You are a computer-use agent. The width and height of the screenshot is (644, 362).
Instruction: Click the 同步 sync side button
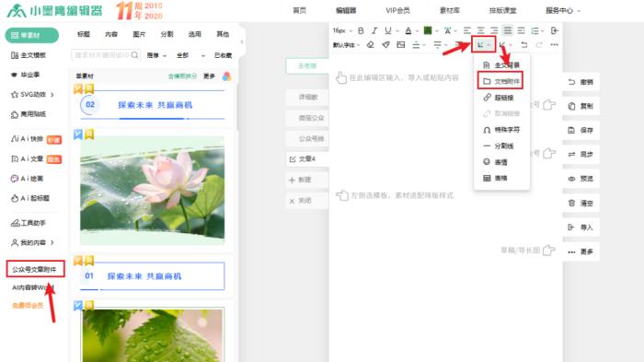[581, 155]
